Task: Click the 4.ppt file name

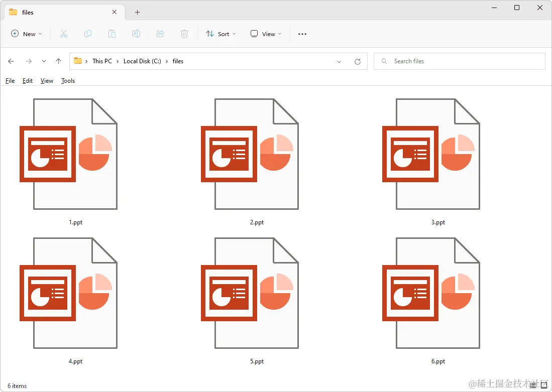Action: click(75, 361)
